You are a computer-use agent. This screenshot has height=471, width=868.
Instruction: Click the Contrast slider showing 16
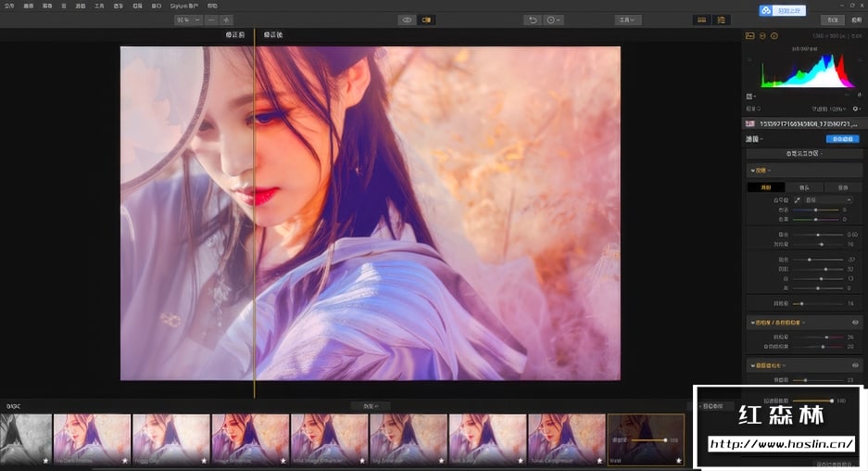[818, 244]
